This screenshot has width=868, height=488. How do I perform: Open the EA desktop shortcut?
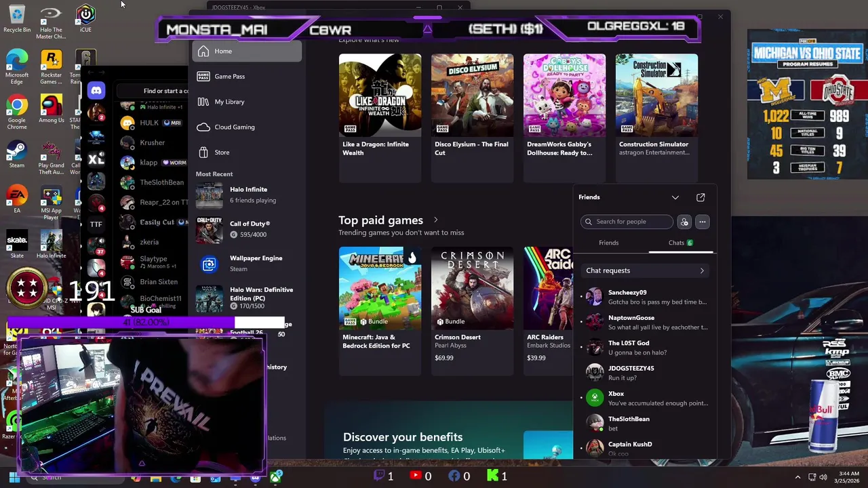(17, 200)
